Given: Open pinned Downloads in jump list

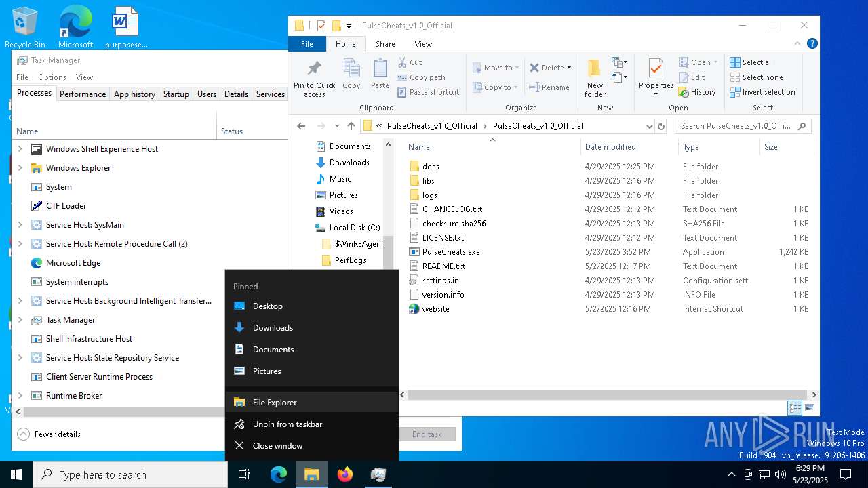Looking at the screenshot, I should coord(312,328).
